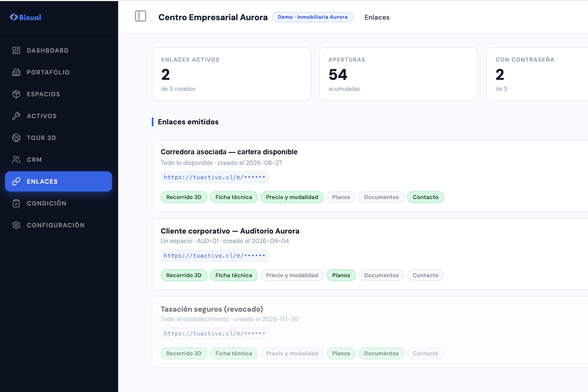Click the CRM people icon
This screenshot has height=392, width=588.
[x=16, y=160]
